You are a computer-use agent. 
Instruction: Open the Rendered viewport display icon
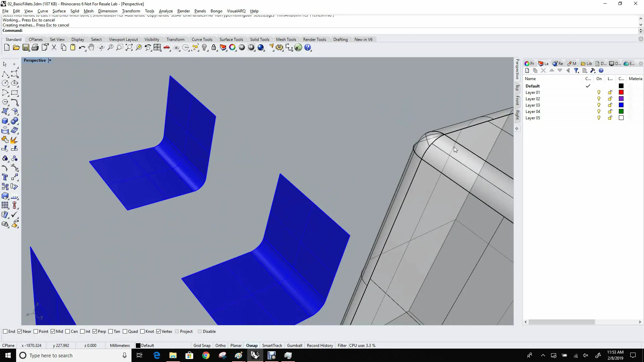(261, 47)
